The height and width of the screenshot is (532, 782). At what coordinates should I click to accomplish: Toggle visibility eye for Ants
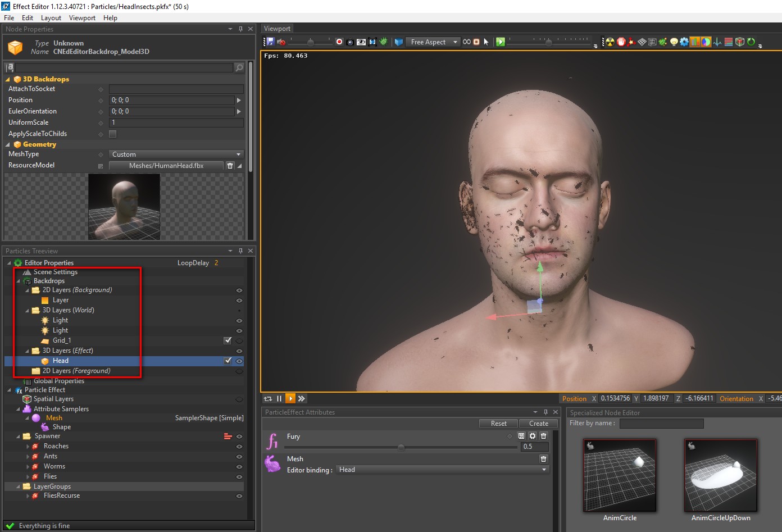(x=239, y=457)
